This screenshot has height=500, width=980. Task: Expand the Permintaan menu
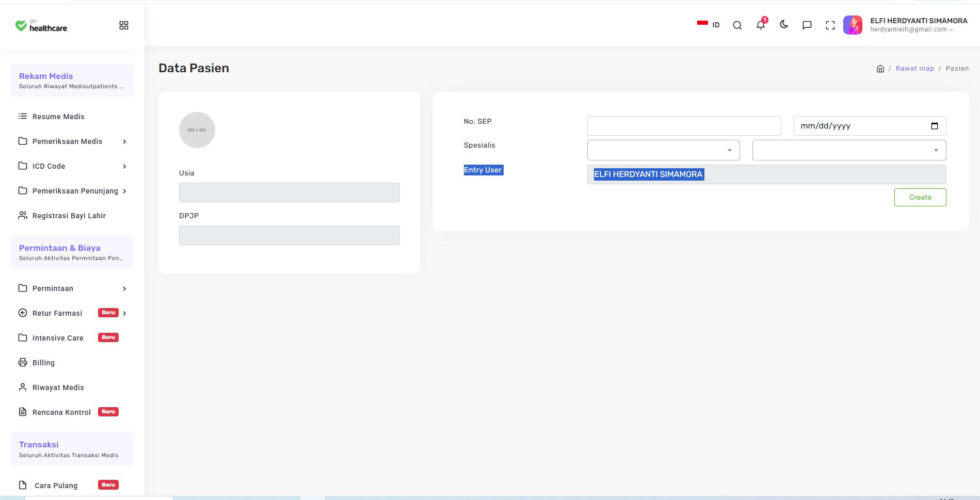(72, 288)
